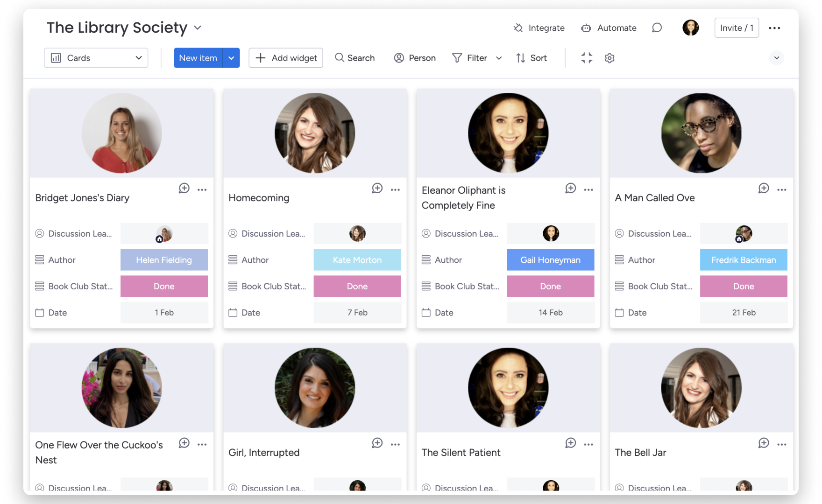Open more options on A Man Called Ove
The height and width of the screenshot is (504, 822).
coord(781,189)
